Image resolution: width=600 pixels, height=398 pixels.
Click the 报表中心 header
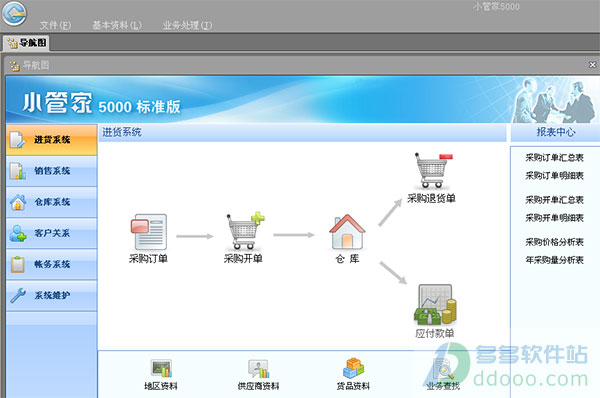pos(556,132)
